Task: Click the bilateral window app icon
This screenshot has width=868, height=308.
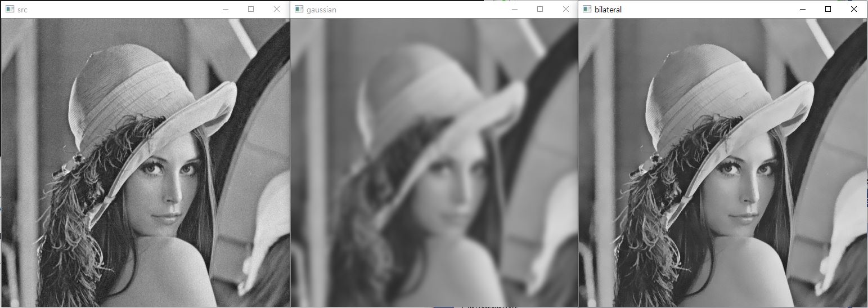Action: 587,10
